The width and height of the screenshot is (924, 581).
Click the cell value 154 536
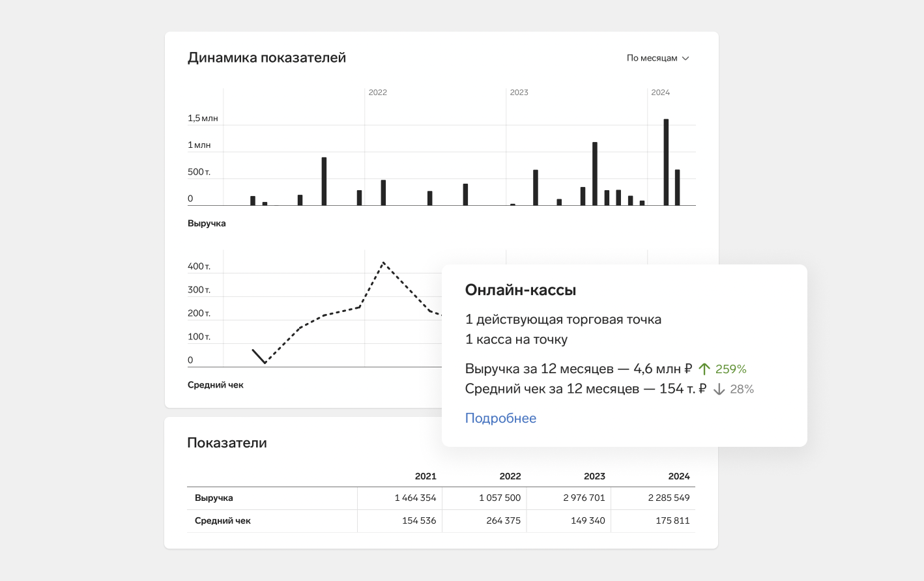click(419, 521)
